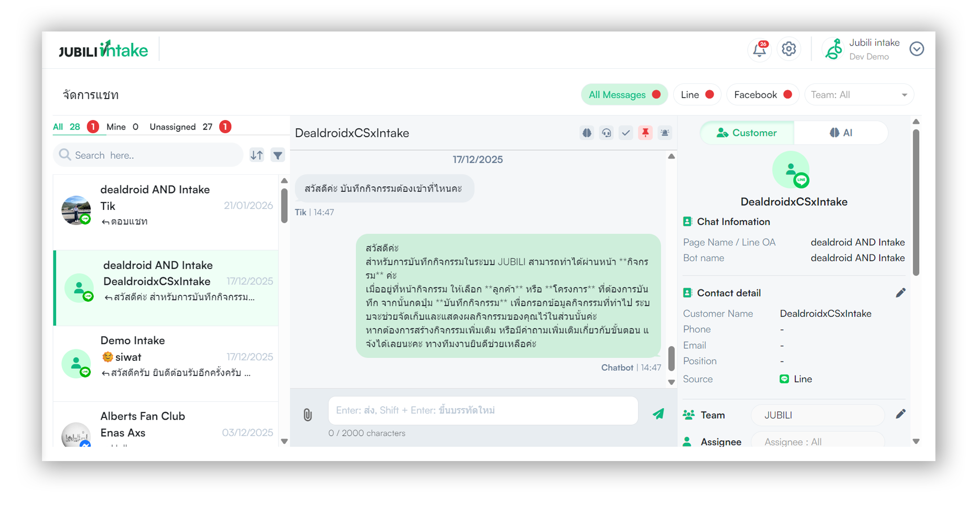
Task: Toggle the All Messages filter
Action: coord(623,95)
